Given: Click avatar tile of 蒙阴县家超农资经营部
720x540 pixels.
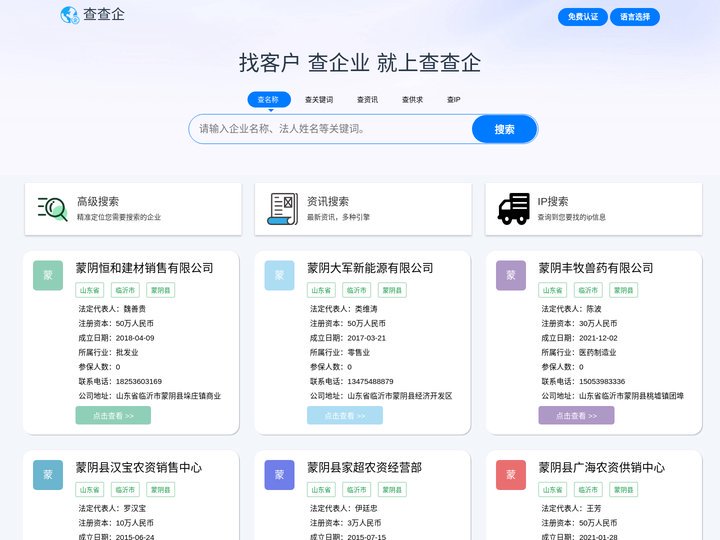Looking at the screenshot, I should (279, 475).
